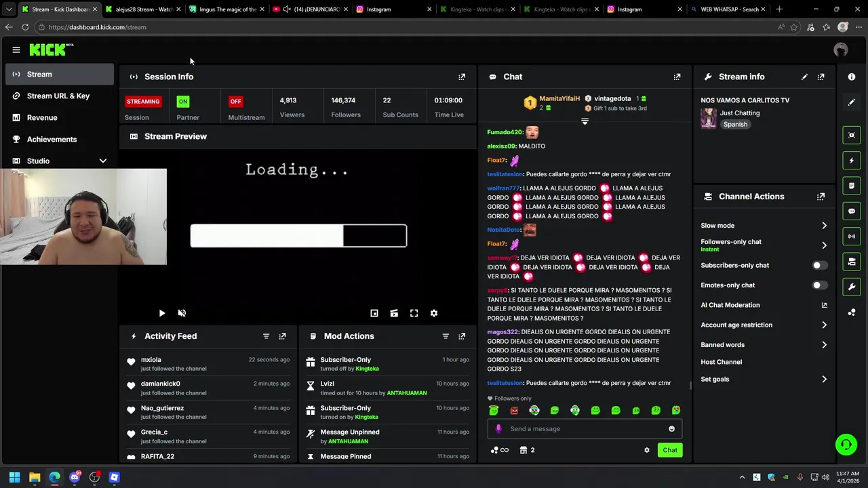Open user mxiola in Activity Feed
The height and width of the screenshot is (488, 868).
pyautogui.click(x=151, y=360)
